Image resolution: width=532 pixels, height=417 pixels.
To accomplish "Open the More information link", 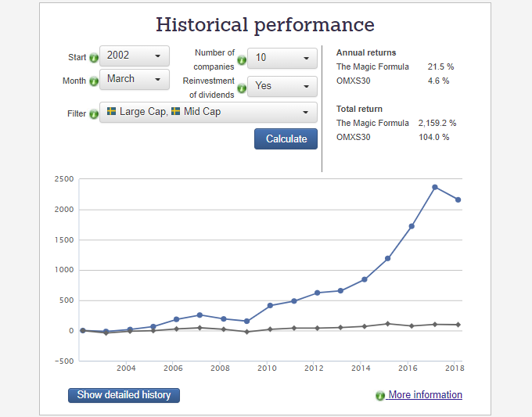I will pyautogui.click(x=425, y=395).
